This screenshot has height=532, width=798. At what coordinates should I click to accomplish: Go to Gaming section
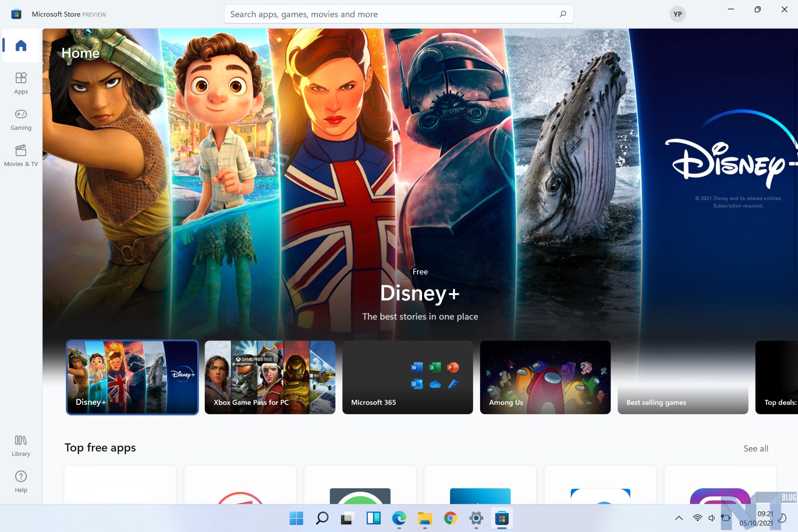[x=21, y=119]
